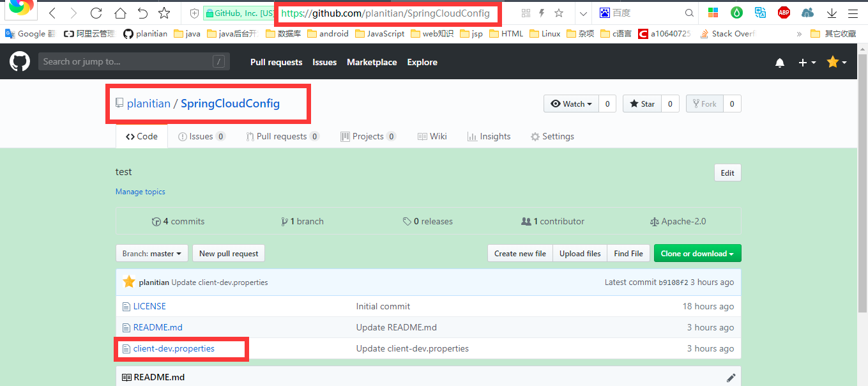Click the browser downloads arrow icon
The width and height of the screenshot is (868, 386).
832,13
